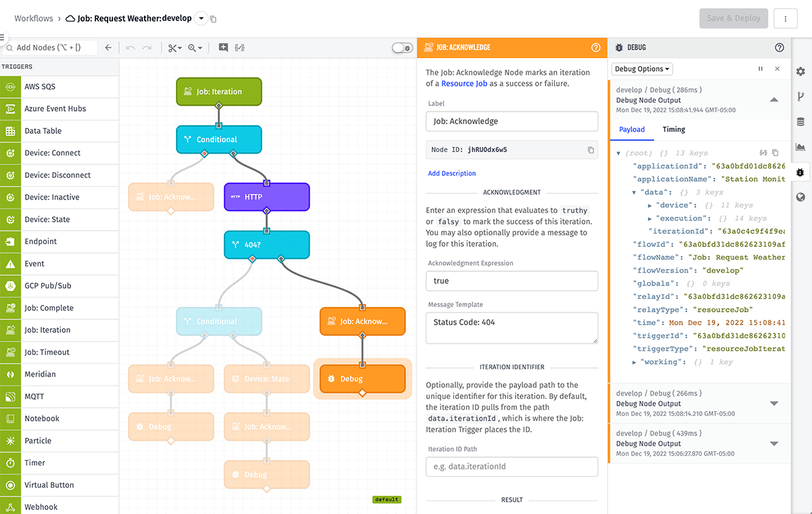The width and height of the screenshot is (812, 514).
Task: Go to Workflows breadcrumb
Action: coord(34,19)
